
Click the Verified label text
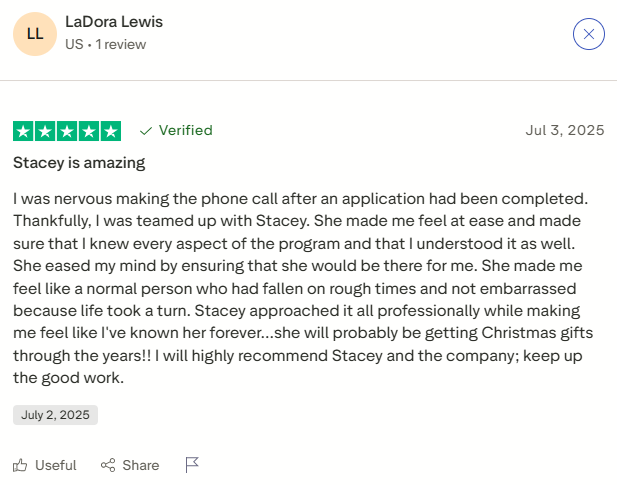[186, 131]
